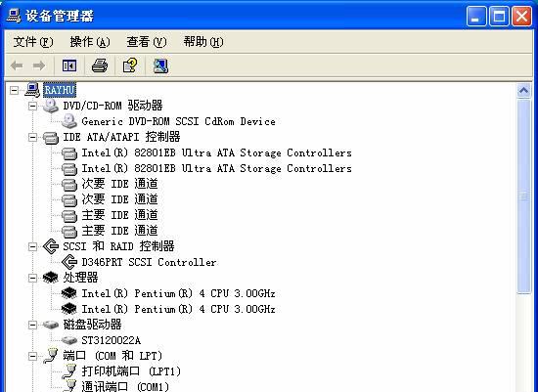Toggle the console tree pane icon
This screenshot has height=392, width=538.
[69, 65]
